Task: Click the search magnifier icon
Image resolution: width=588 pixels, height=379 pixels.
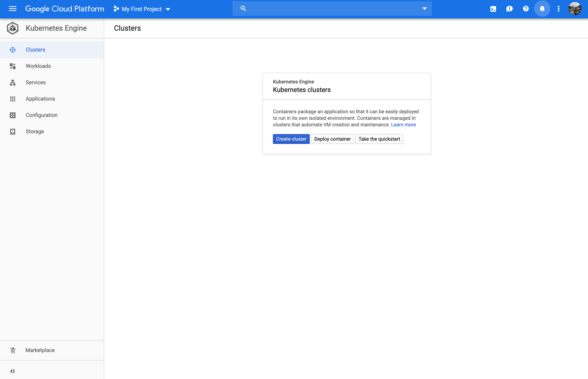Action: tap(243, 9)
